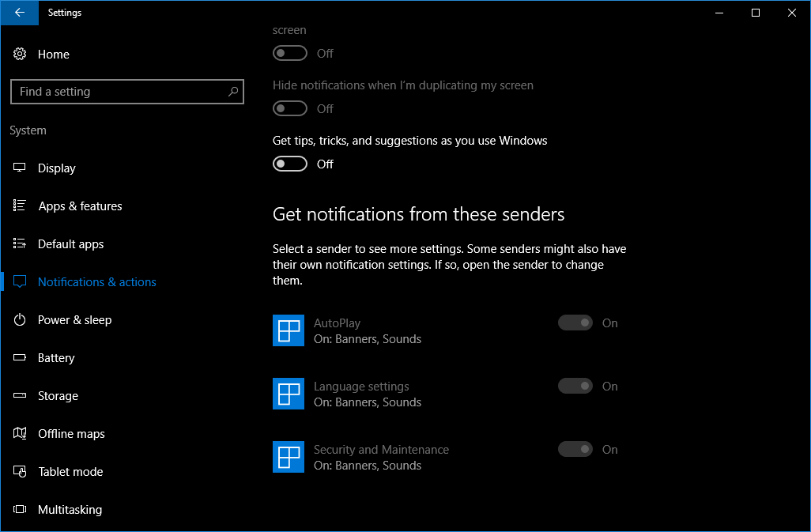Click 'Get notifications from these senders' heading
811x532 pixels.
[418, 214]
